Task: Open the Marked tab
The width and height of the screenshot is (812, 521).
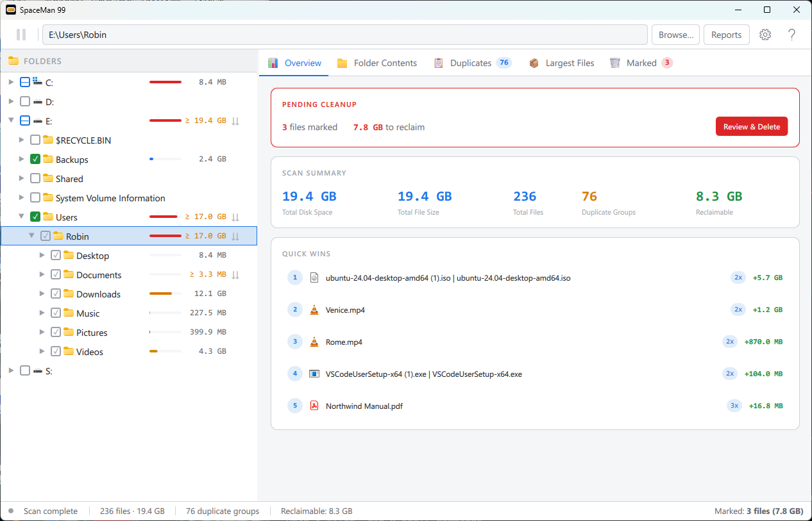Action: pos(641,63)
